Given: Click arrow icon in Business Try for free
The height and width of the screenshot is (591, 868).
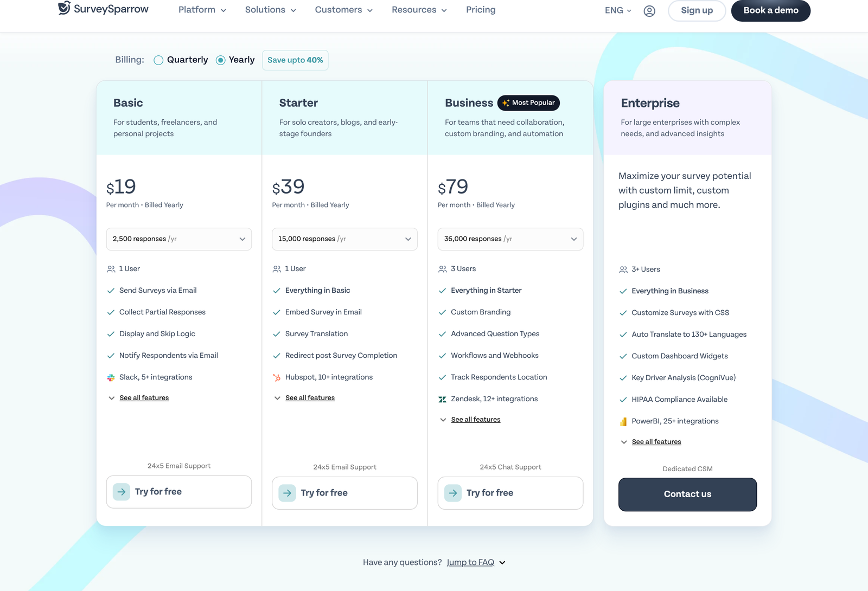Looking at the screenshot, I should pos(453,493).
